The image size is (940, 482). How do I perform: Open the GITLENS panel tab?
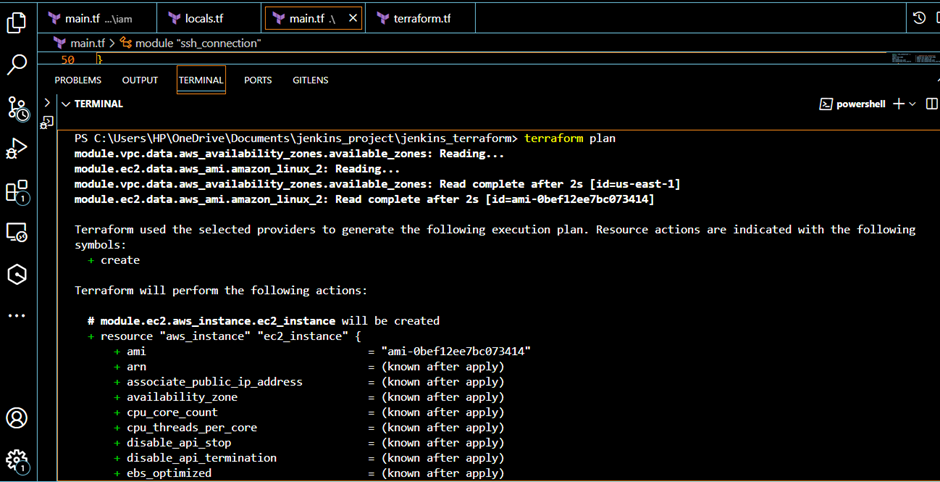310,80
